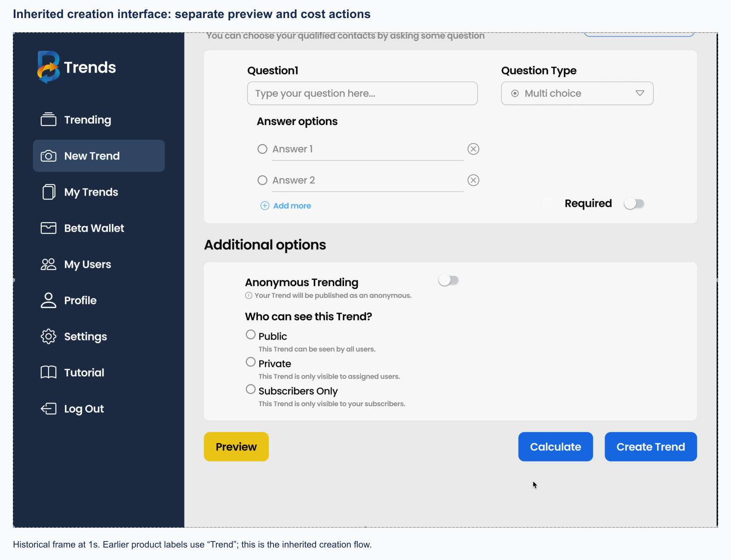Click the camera icon for New Trend
The height and width of the screenshot is (560, 731).
tap(49, 156)
